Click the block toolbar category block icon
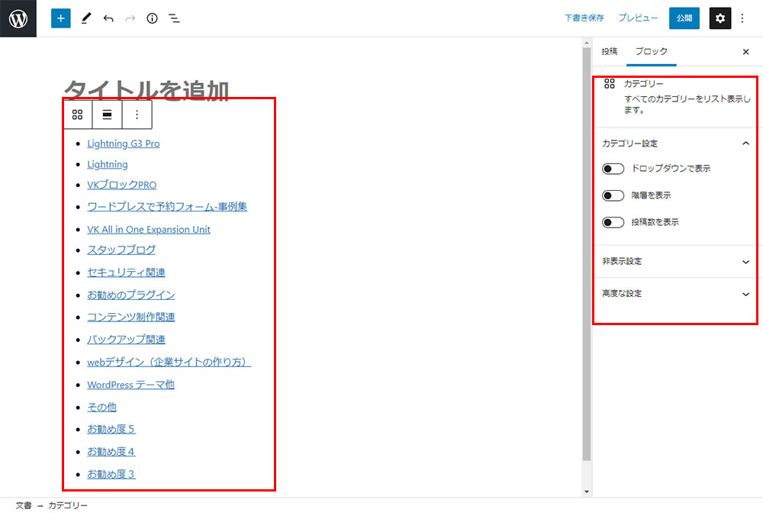Viewport: 763px width, 532px height. [x=77, y=114]
